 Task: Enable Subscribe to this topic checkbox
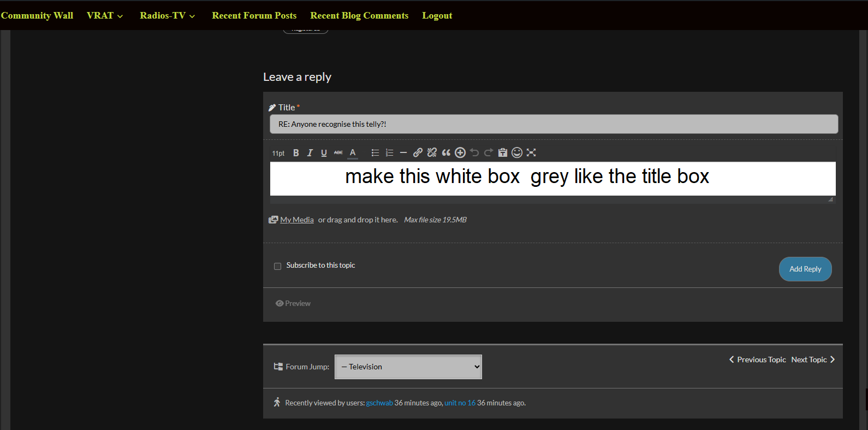[x=277, y=266]
